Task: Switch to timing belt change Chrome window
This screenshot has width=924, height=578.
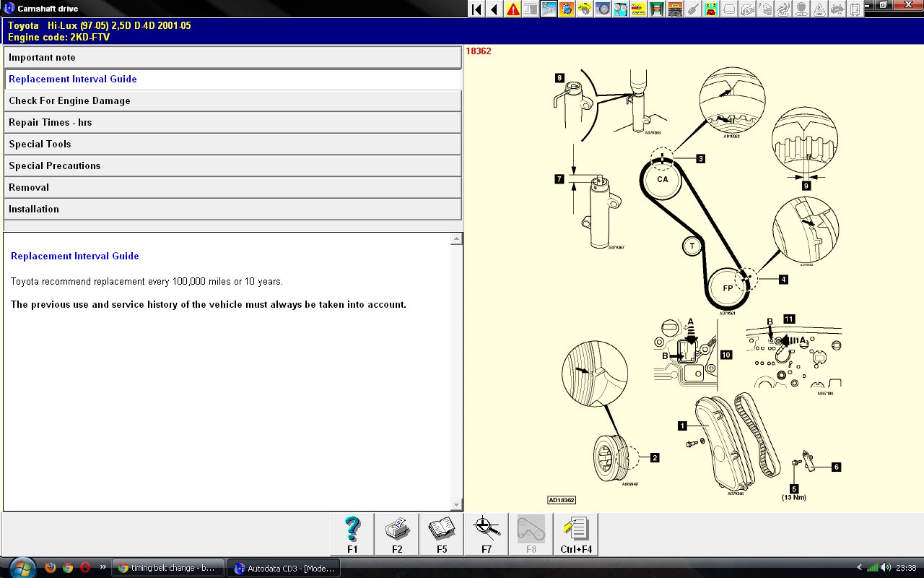Action: [168, 568]
